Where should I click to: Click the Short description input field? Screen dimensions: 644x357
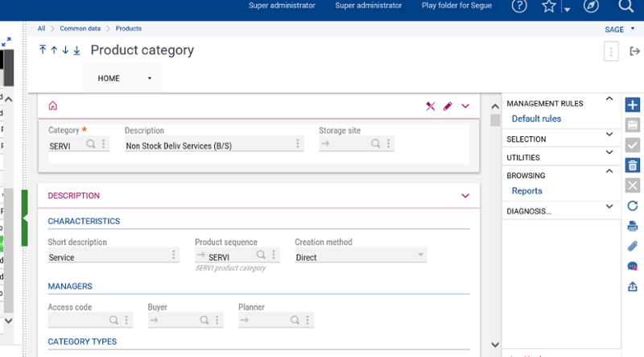click(x=108, y=258)
